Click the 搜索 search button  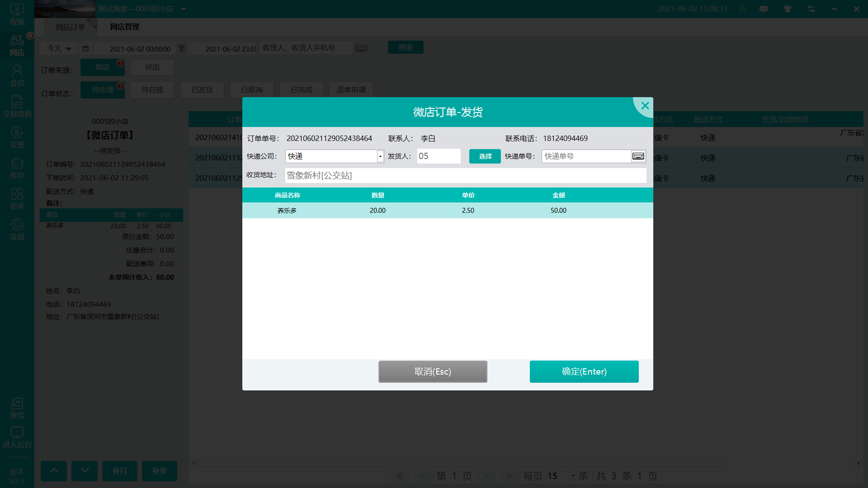[x=406, y=47]
